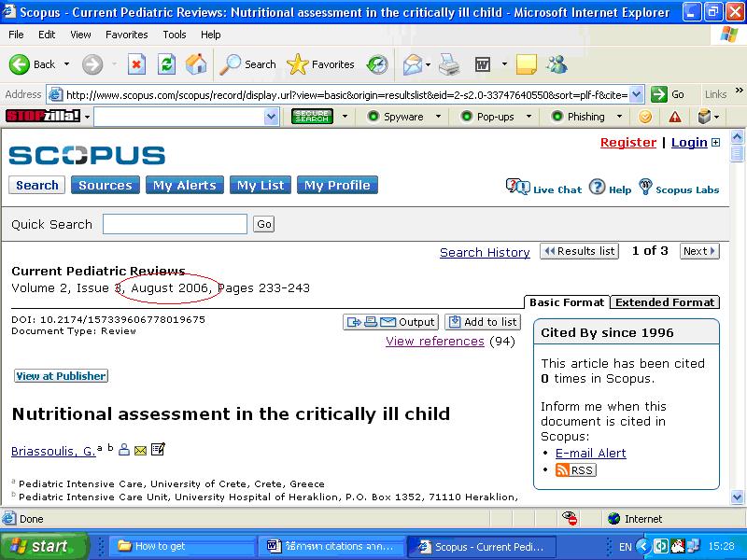Open the Secure Search dropdown arrow
This screenshot has width=747, height=560.
point(345,117)
